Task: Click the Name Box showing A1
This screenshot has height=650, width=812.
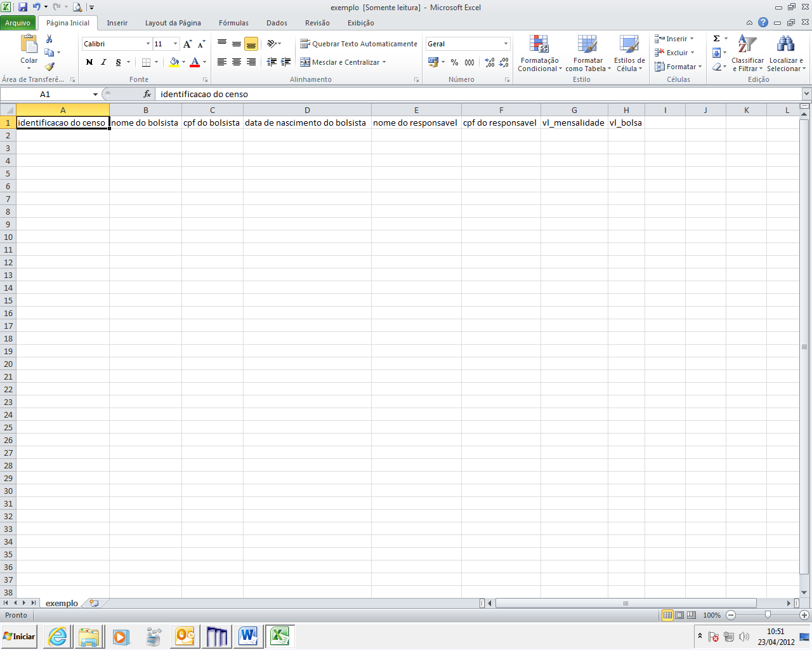Action: (45, 94)
